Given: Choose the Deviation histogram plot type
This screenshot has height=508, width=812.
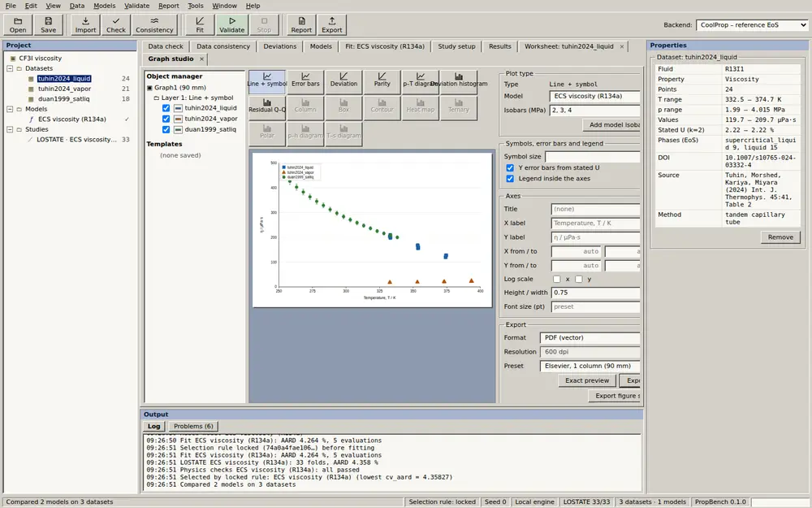Looking at the screenshot, I should 459,82.
